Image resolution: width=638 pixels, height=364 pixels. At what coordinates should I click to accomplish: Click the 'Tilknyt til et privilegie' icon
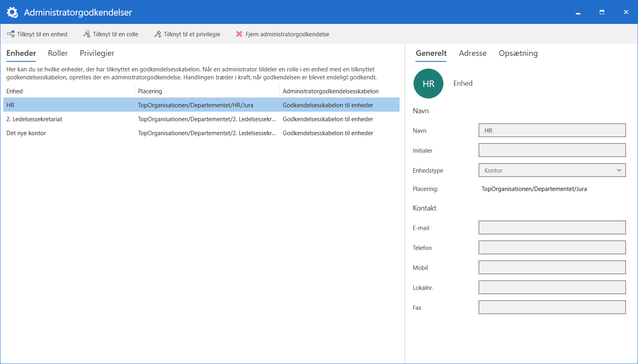pos(158,34)
